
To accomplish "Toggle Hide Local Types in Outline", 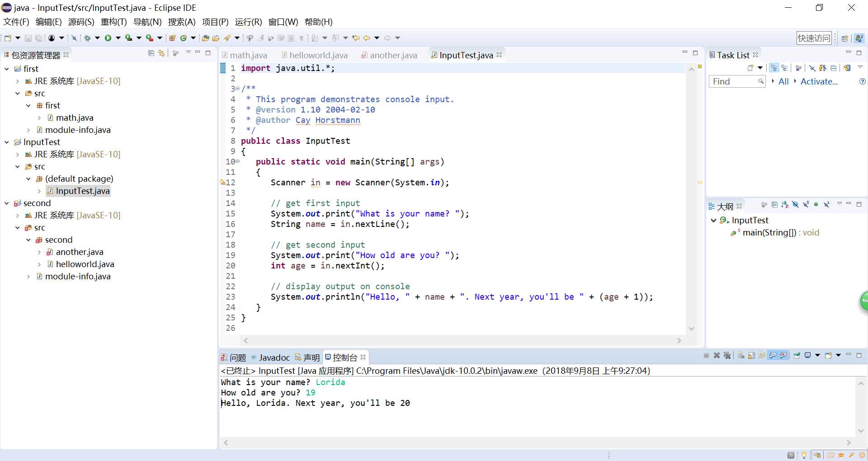I will [826, 205].
